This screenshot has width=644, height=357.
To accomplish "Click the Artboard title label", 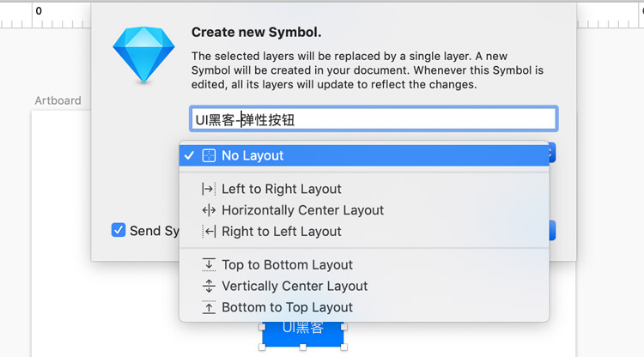I will [x=58, y=100].
